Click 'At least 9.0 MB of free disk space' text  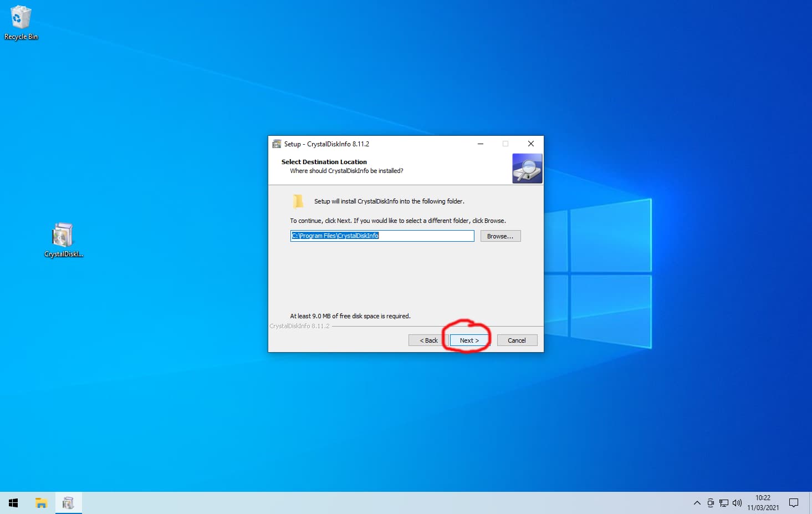tap(350, 316)
